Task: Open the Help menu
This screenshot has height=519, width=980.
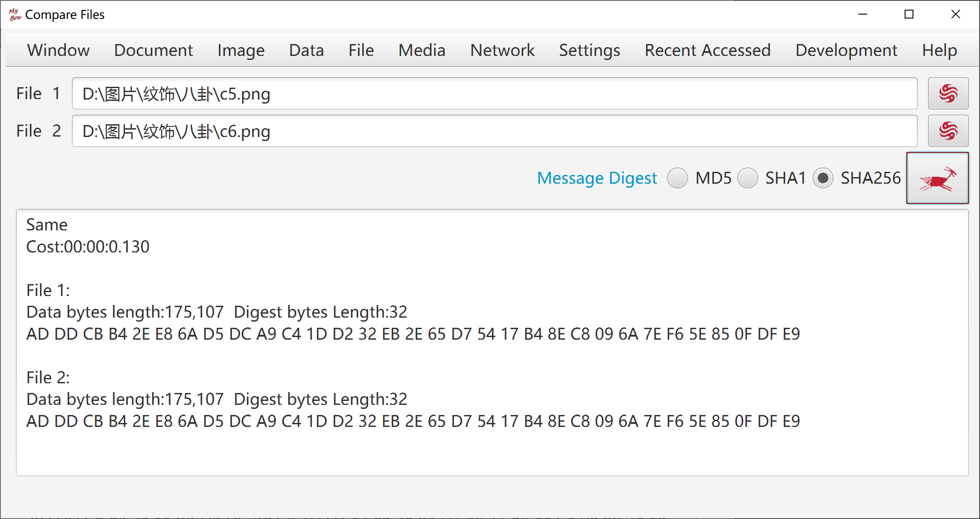Action: click(x=939, y=50)
